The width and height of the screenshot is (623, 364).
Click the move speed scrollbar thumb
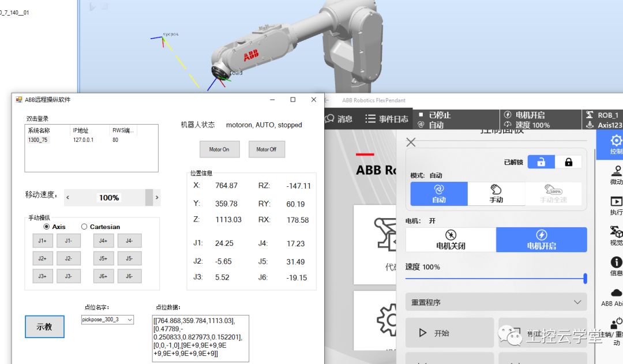click(149, 197)
